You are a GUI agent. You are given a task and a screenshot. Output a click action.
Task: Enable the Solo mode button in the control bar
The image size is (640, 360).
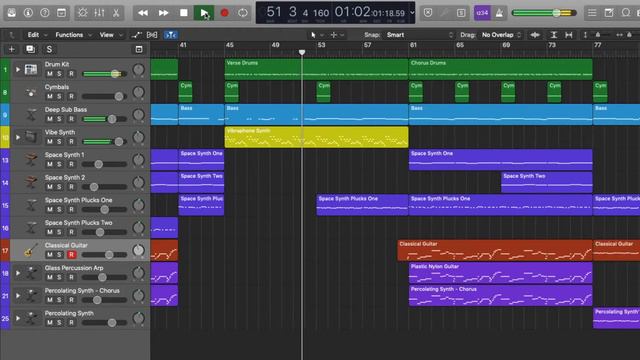click(461, 13)
